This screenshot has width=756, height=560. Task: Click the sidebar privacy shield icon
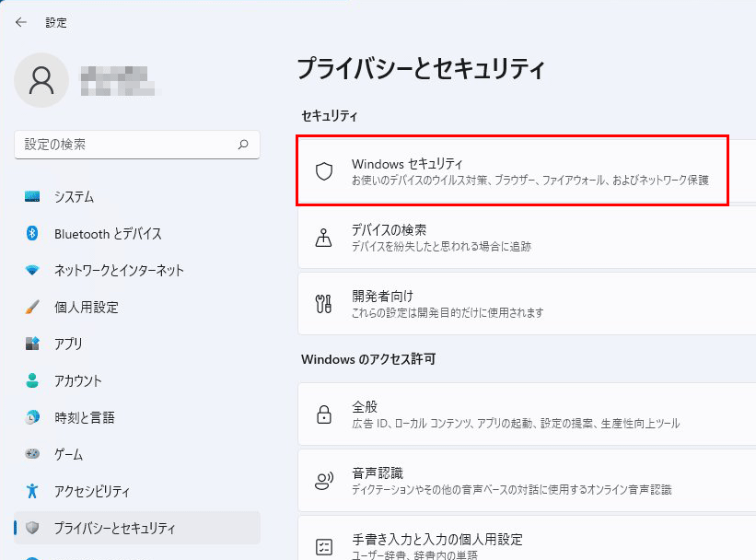(x=32, y=528)
